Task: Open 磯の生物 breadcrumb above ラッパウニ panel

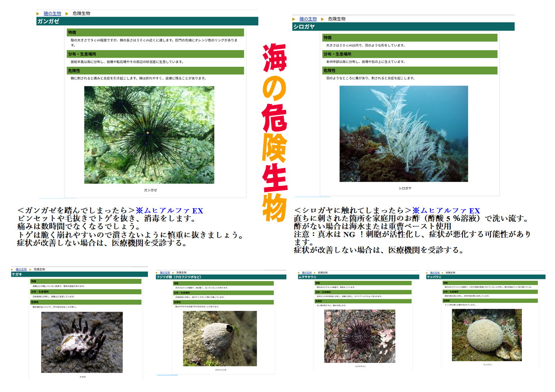Action: (x=435, y=273)
